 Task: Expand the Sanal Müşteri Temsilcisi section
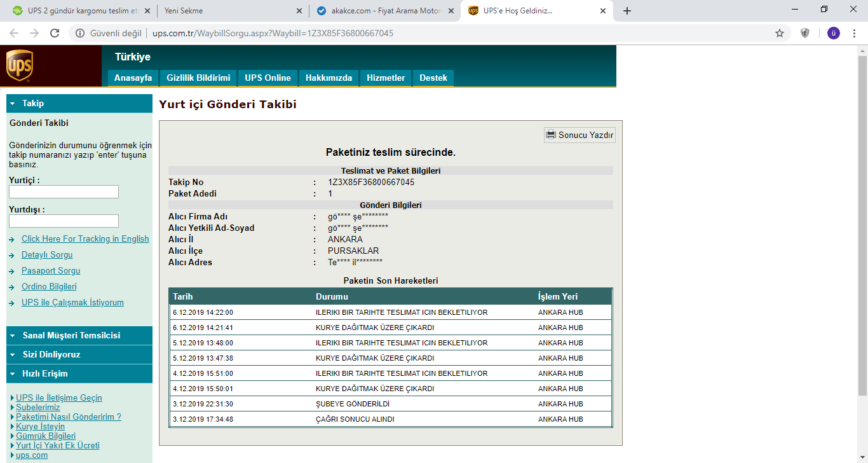coord(79,335)
